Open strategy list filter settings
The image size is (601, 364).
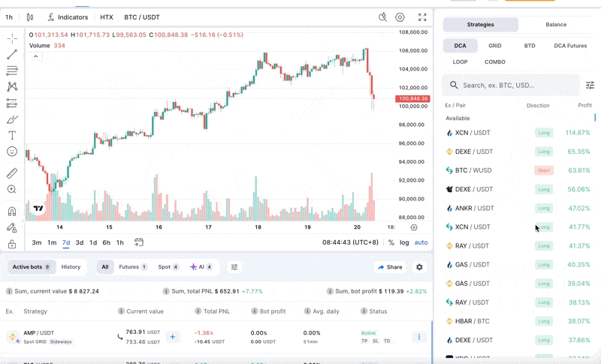coord(590,86)
